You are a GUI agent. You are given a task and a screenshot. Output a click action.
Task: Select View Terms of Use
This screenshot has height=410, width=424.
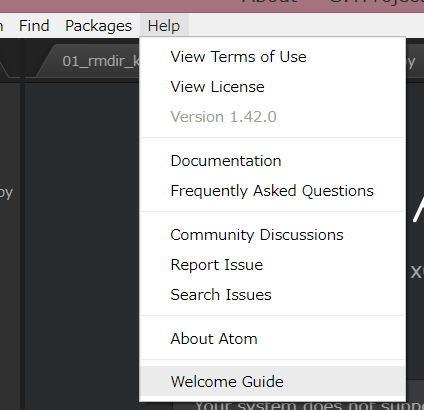coord(272,57)
